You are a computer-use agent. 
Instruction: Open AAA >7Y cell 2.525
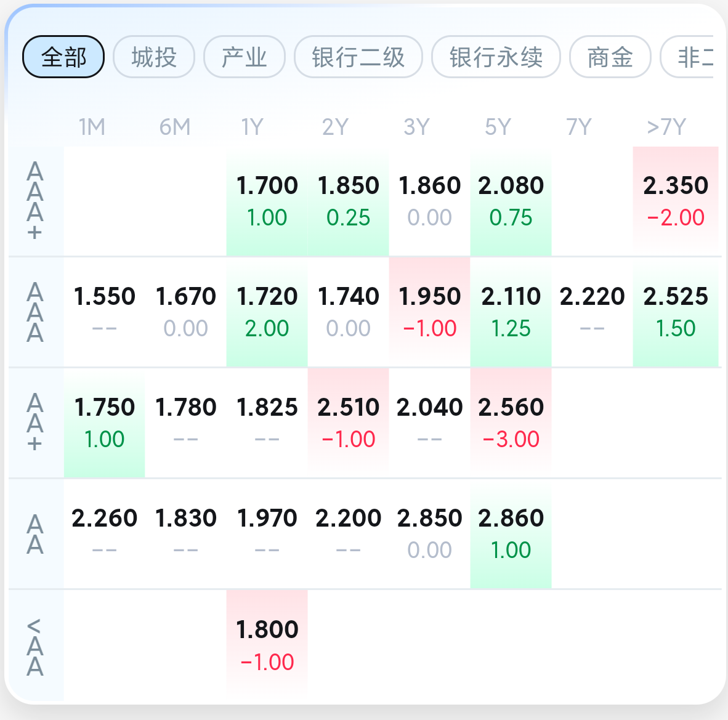pyautogui.click(x=676, y=312)
